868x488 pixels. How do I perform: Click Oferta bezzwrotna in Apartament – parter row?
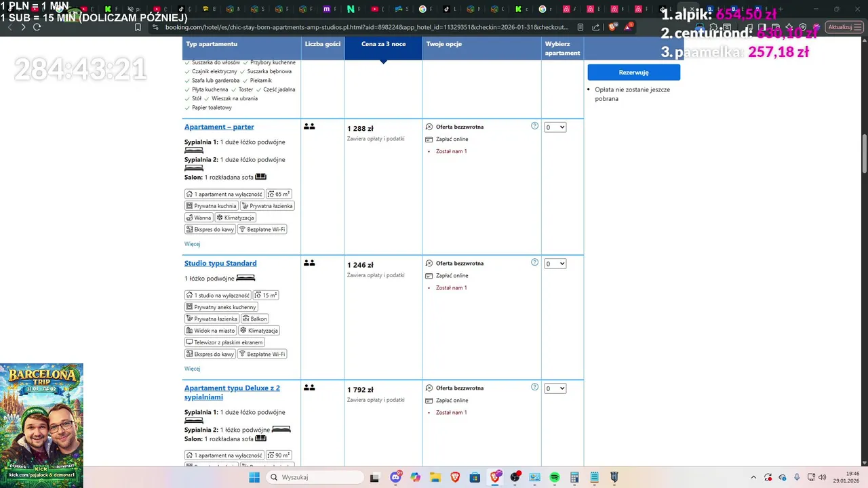(460, 127)
